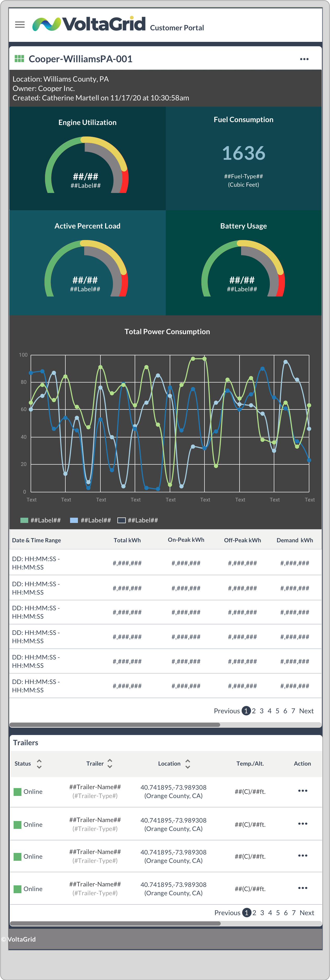Sort trailers by Trailer column

(x=110, y=764)
